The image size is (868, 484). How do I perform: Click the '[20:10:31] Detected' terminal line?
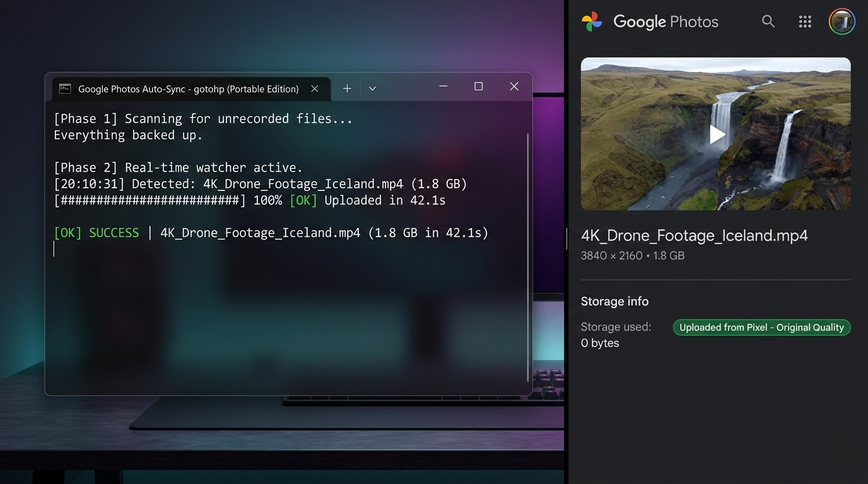click(261, 184)
